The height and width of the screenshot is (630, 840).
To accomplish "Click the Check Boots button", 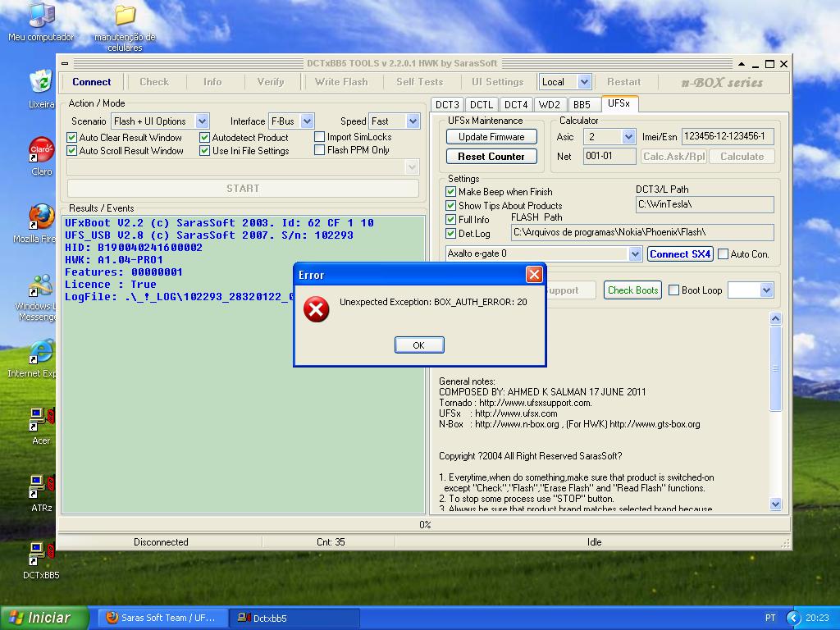I will tap(632, 290).
